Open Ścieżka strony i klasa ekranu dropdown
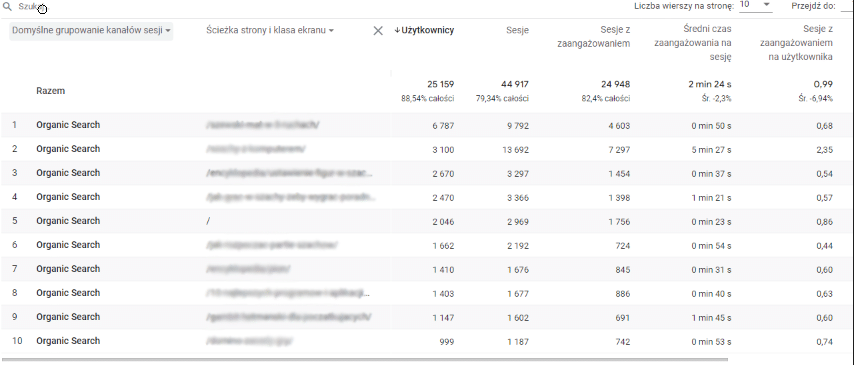The image size is (854, 365). [x=270, y=31]
